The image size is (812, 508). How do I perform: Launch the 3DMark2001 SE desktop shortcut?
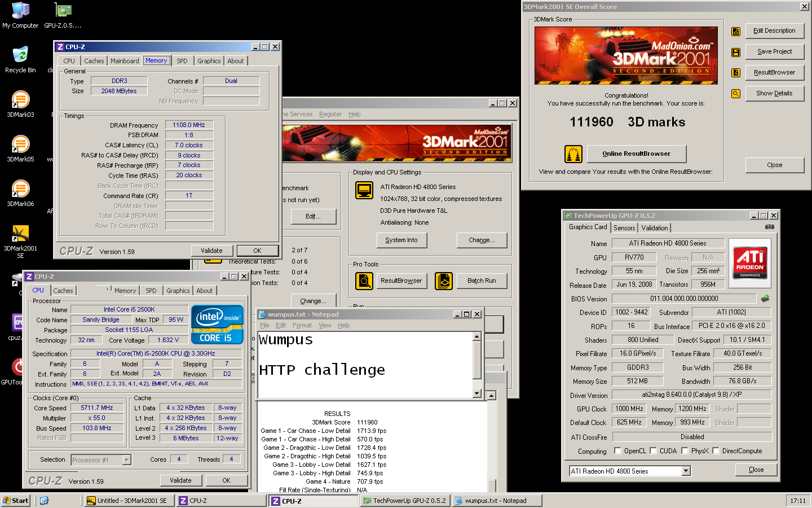tap(20, 242)
